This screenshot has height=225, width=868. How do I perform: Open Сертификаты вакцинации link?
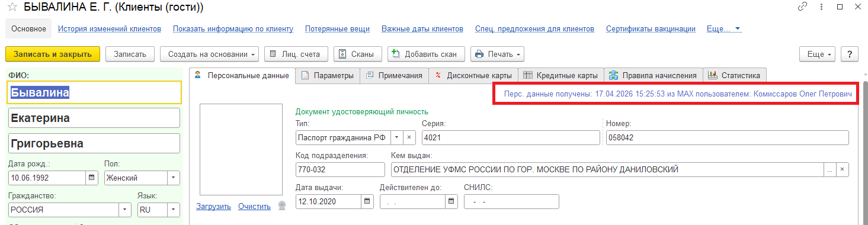pos(651,28)
